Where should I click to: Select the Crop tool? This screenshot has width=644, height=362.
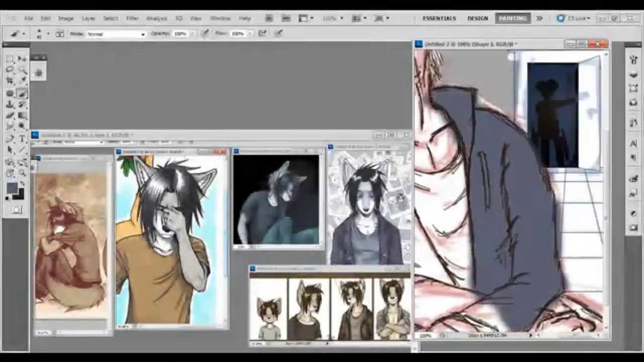(x=10, y=80)
